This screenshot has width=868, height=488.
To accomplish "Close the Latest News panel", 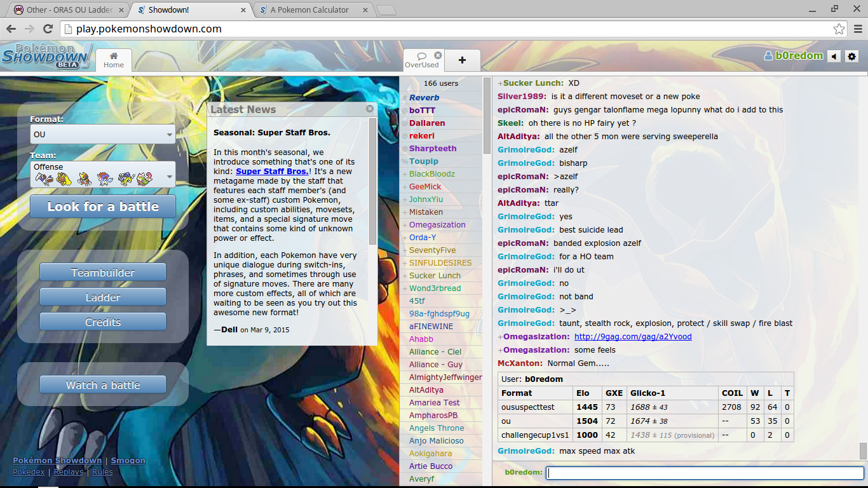I will click(370, 109).
